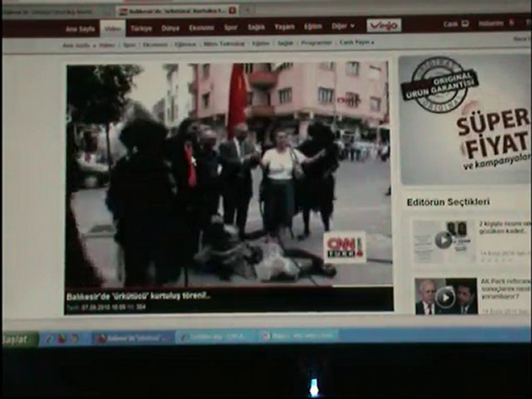Click the second quick launch icon in taskbar
The height and width of the screenshot is (399, 532).
(62, 338)
